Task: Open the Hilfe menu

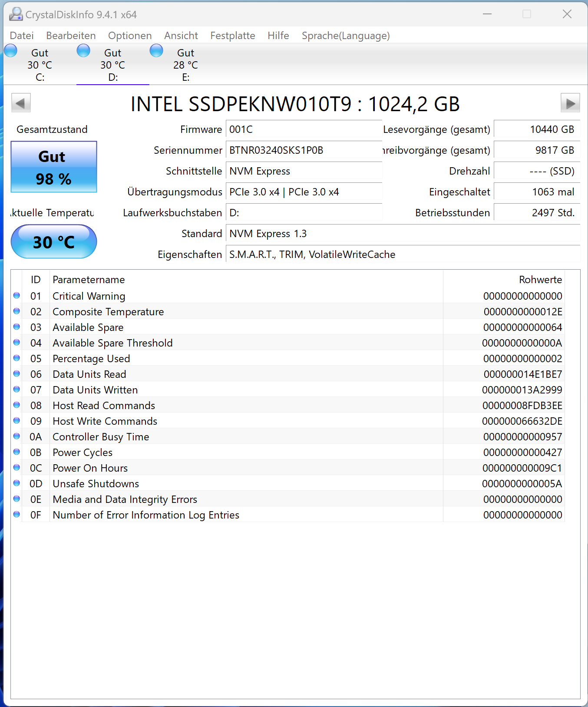Action: click(278, 36)
